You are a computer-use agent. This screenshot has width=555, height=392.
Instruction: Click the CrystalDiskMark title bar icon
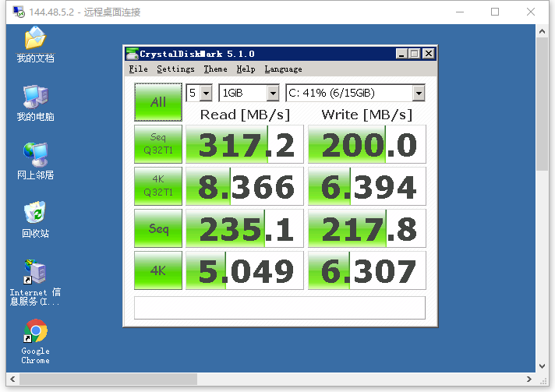(x=132, y=54)
